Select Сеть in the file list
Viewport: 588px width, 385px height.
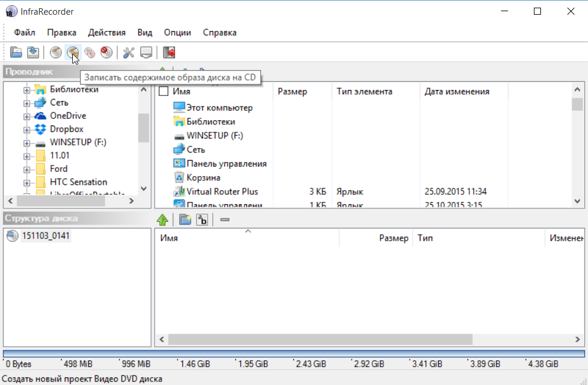click(196, 150)
